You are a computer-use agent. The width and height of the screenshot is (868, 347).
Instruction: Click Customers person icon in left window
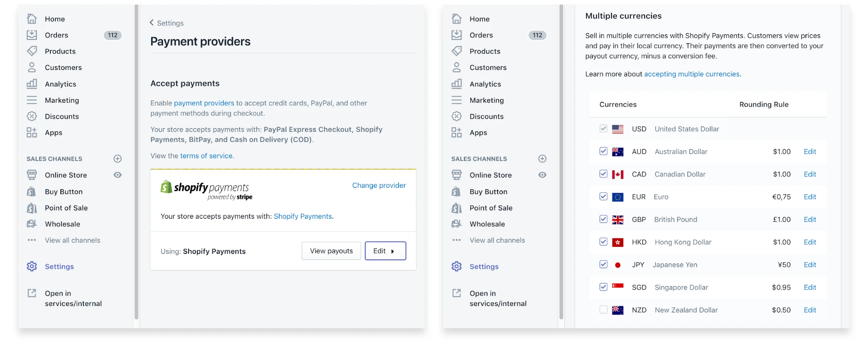32,67
